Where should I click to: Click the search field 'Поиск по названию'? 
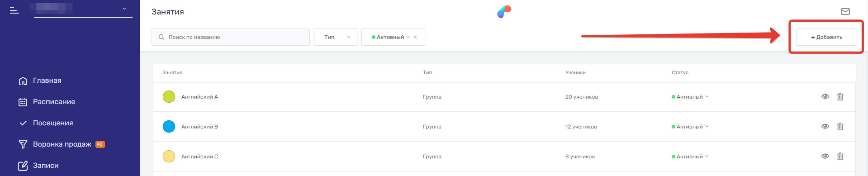(231, 37)
